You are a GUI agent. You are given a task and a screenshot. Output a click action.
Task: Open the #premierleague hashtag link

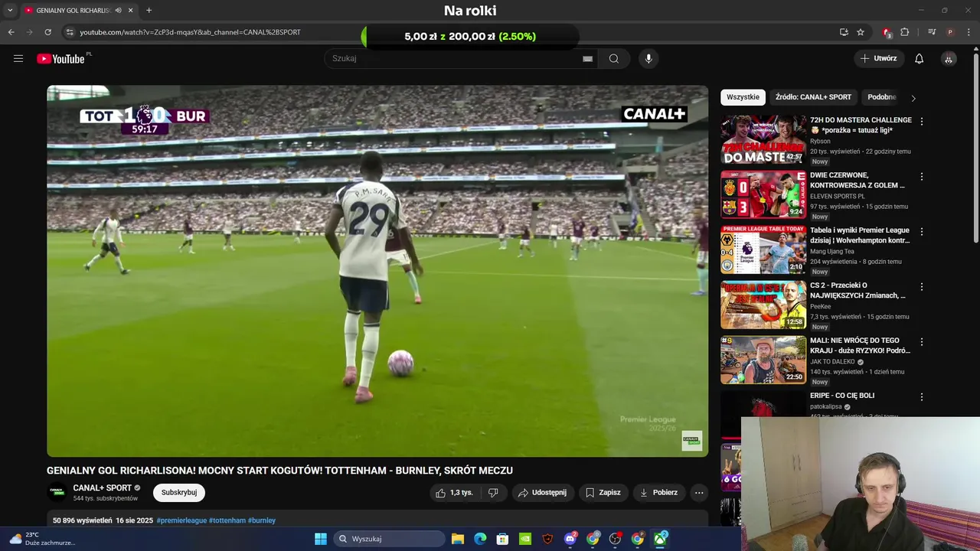(x=181, y=520)
